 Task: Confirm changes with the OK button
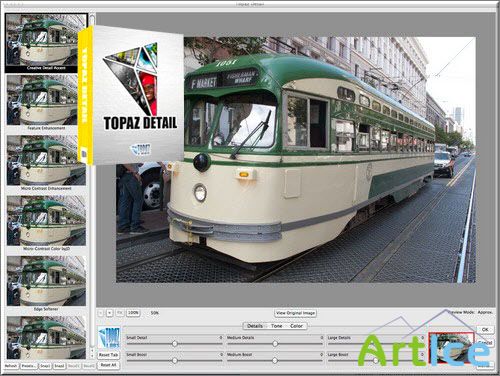click(485, 329)
